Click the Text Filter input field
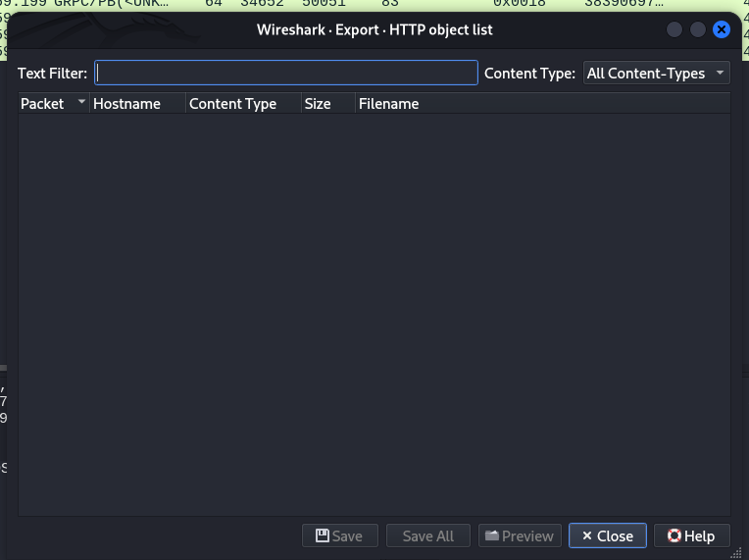 [x=286, y=73]
